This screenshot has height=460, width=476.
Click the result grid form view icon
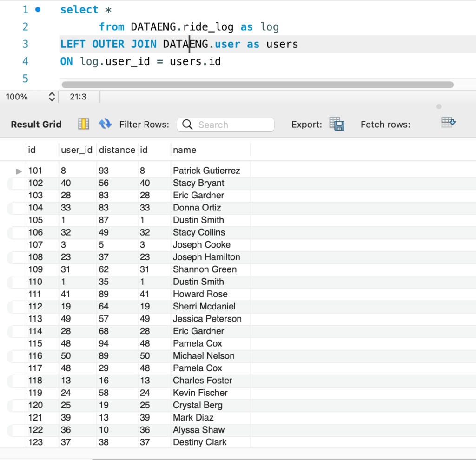pyautogui.click(x=84, y=124)
